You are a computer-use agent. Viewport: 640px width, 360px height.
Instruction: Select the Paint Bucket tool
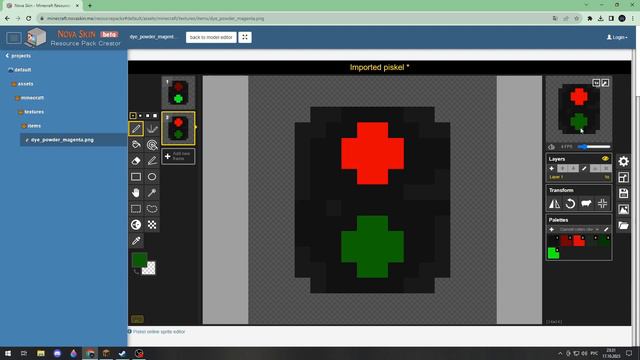coord(136,144)
